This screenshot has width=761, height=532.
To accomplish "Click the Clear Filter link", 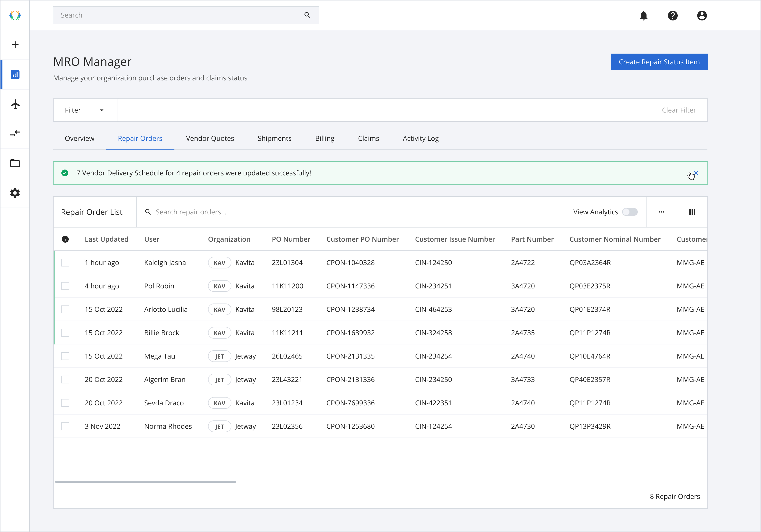I will tap(679, 110).
